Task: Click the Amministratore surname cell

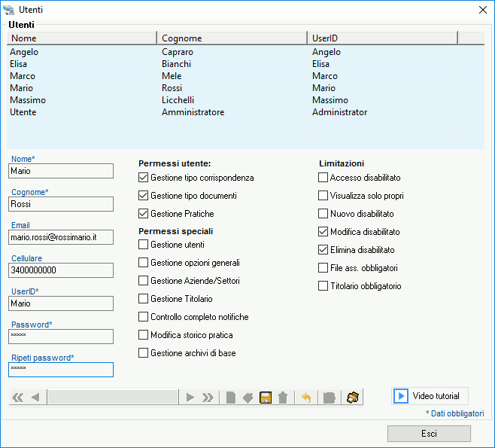Action: pyautogui.click(x=193, y=112)
